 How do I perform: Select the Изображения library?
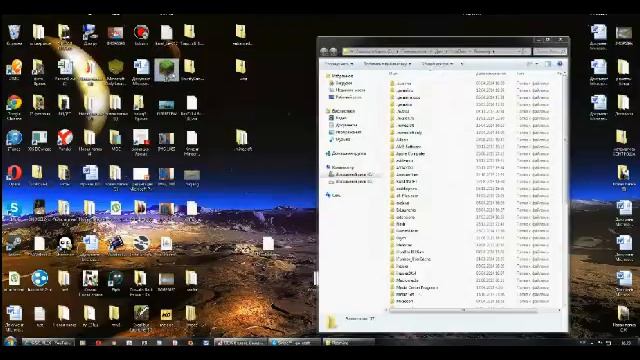pyautogui.click(x=345, y=132)
